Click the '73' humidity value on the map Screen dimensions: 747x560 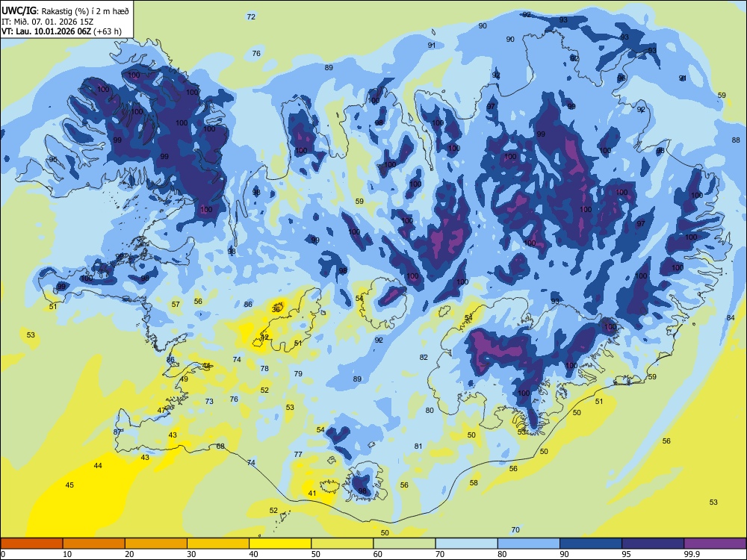(209, 402)
